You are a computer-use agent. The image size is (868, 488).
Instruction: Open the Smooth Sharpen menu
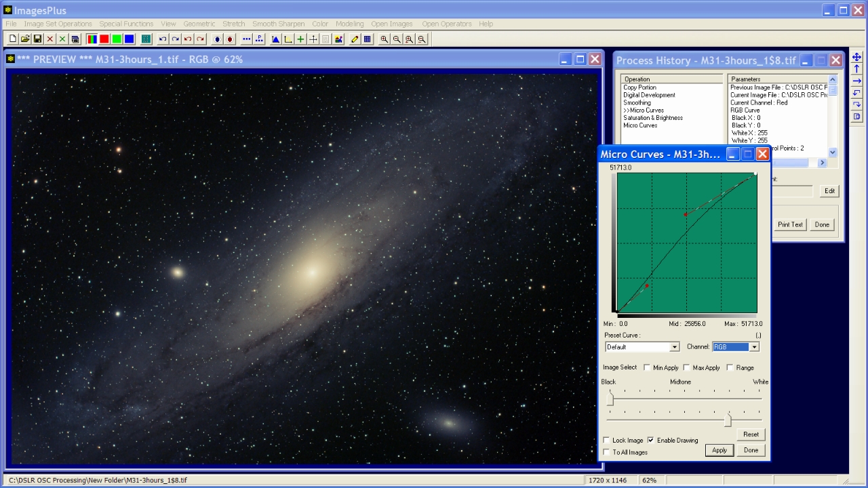click(279, 24)
